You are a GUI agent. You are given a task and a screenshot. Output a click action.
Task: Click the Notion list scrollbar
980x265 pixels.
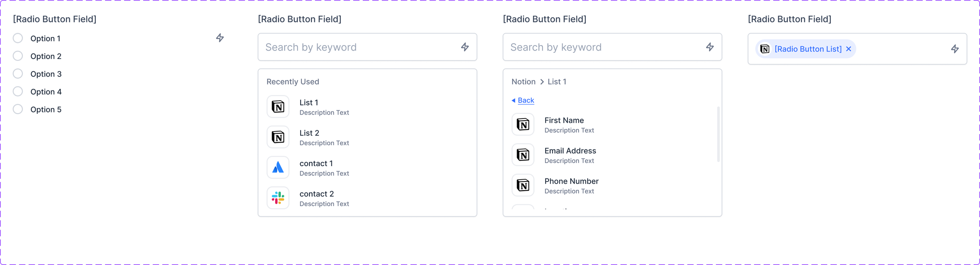pos(718,134)
